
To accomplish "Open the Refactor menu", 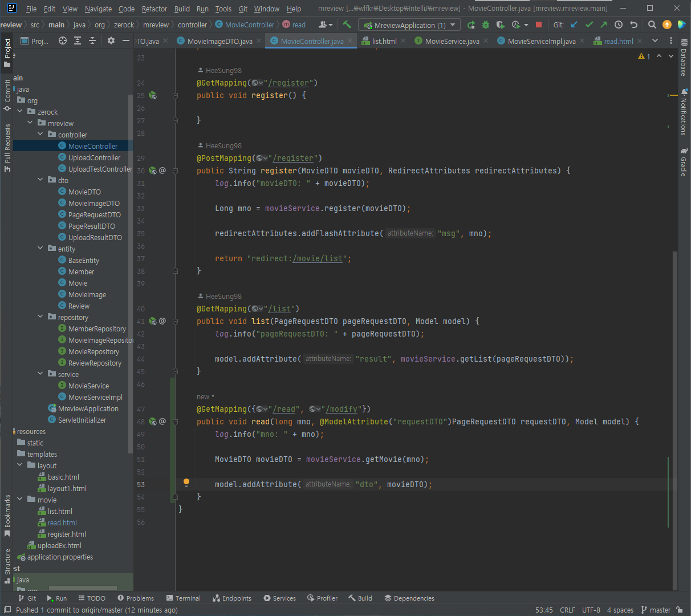I will 155,9.
